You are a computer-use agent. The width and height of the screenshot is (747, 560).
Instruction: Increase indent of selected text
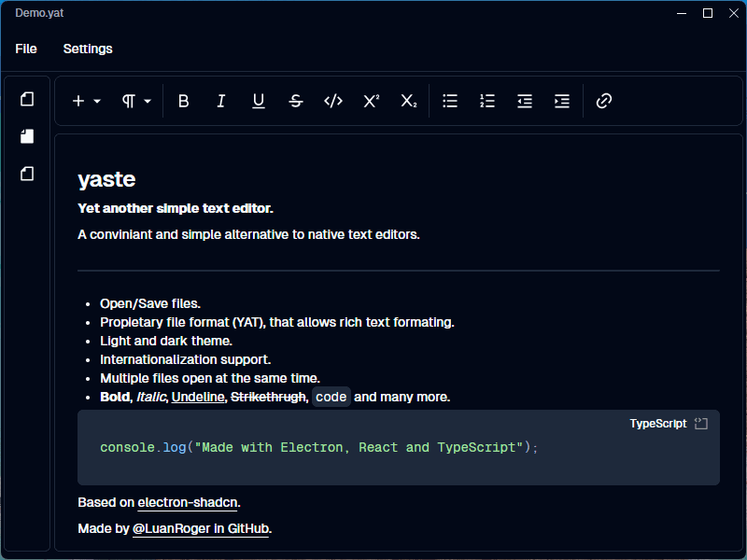[562, 101]
